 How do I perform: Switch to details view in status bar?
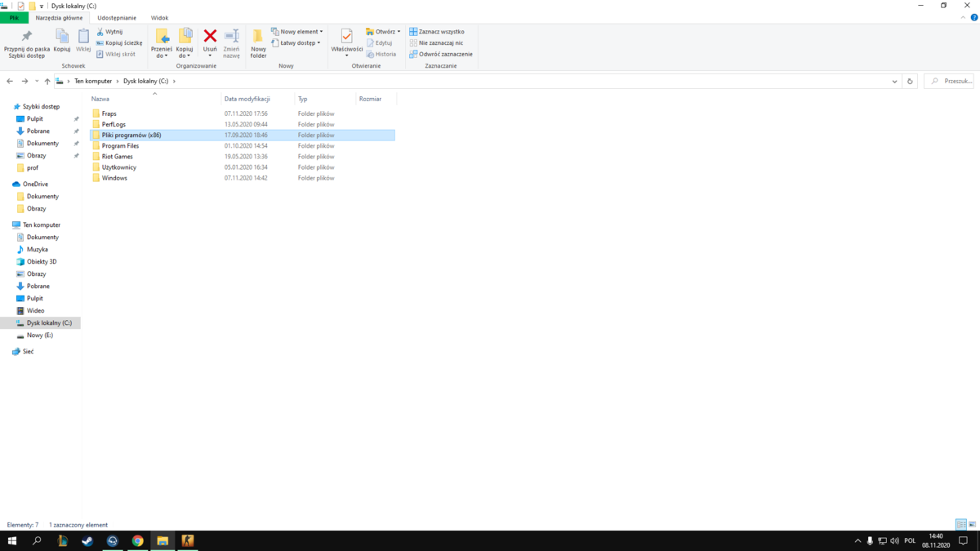coord(961,525)
